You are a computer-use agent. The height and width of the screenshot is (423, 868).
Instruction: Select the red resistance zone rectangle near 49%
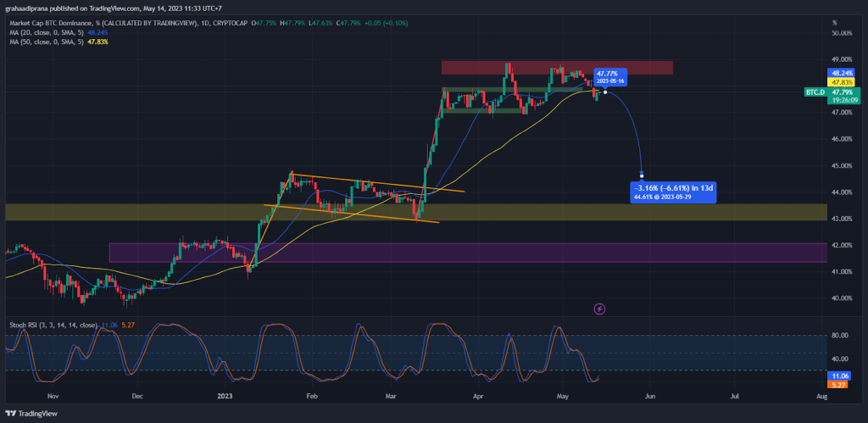click(557, 68)
